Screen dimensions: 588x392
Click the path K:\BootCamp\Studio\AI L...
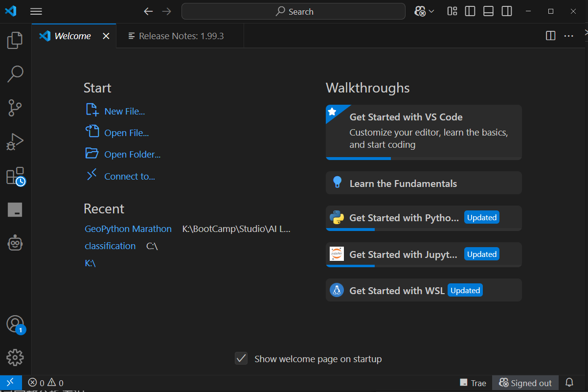click(236, 229)
